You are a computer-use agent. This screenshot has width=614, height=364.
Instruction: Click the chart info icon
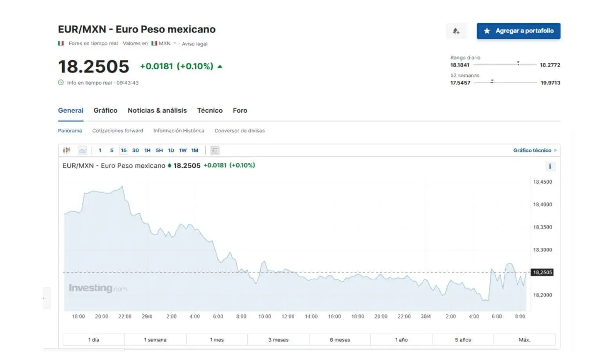tap(550, 166)
